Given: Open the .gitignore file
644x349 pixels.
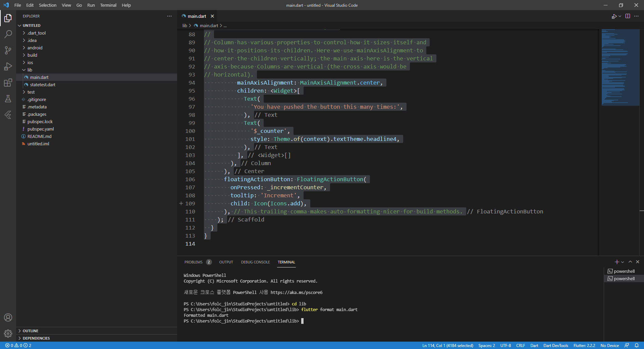Looking at the screenshot, I should pos(37,99).
